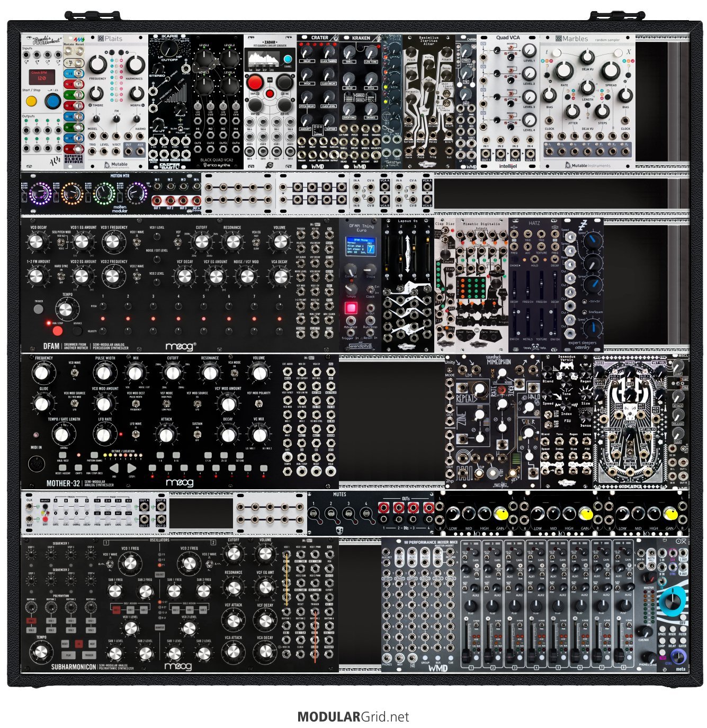The height and width of the screenshot is (728, 707).
Task: Flip the VCA MODE switch on Mother-32
Action: (x=234, y=373)
